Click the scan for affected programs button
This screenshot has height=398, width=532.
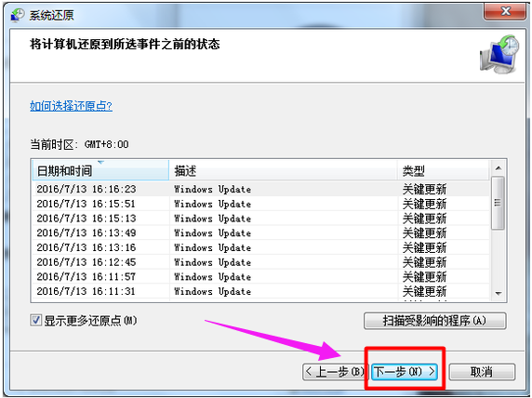click(x=435, y=321)
